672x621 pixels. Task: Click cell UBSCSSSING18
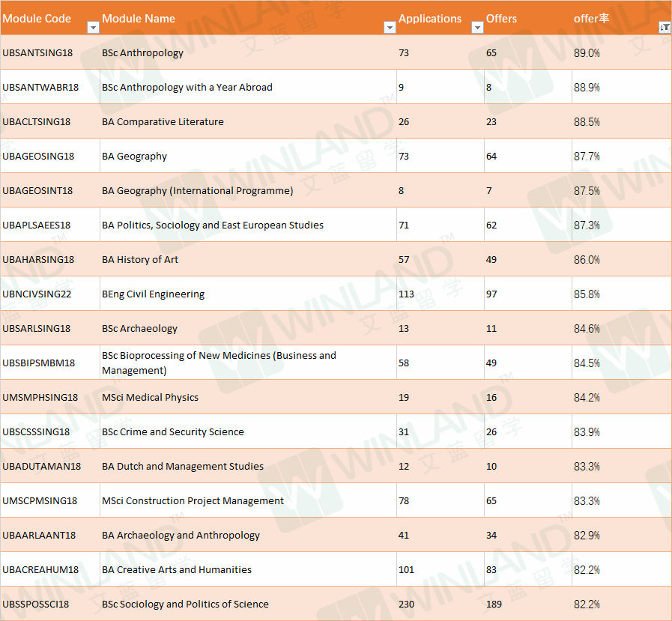pos(50,431)
